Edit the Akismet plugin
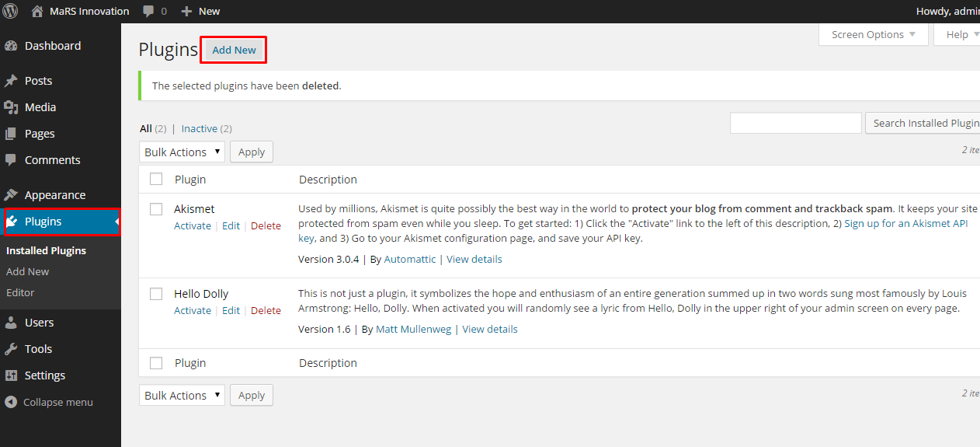980x447 pixels. pyautogui.click(x=231, y=225)
